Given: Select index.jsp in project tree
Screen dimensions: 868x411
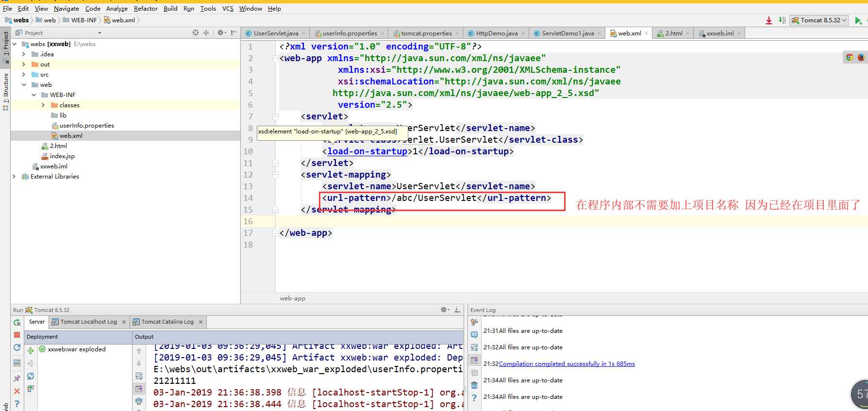Looking at the screenshot, I should pos(62,156).
